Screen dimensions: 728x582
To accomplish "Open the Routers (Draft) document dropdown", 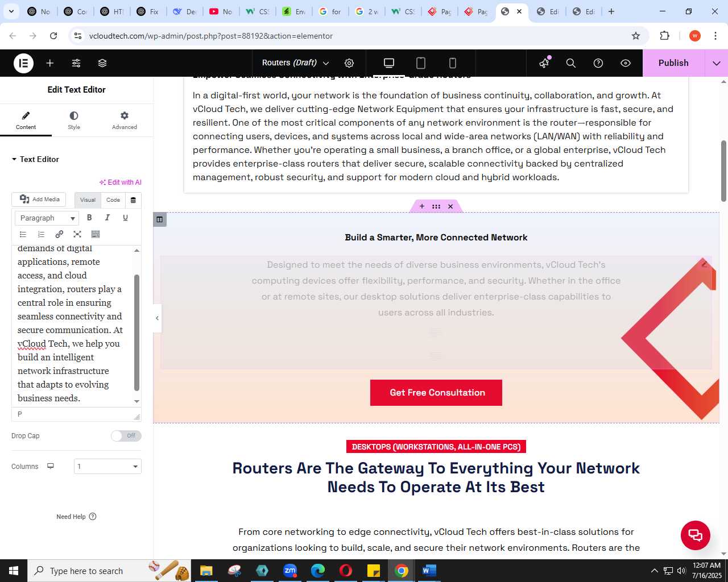I will [x=295, y=63].
